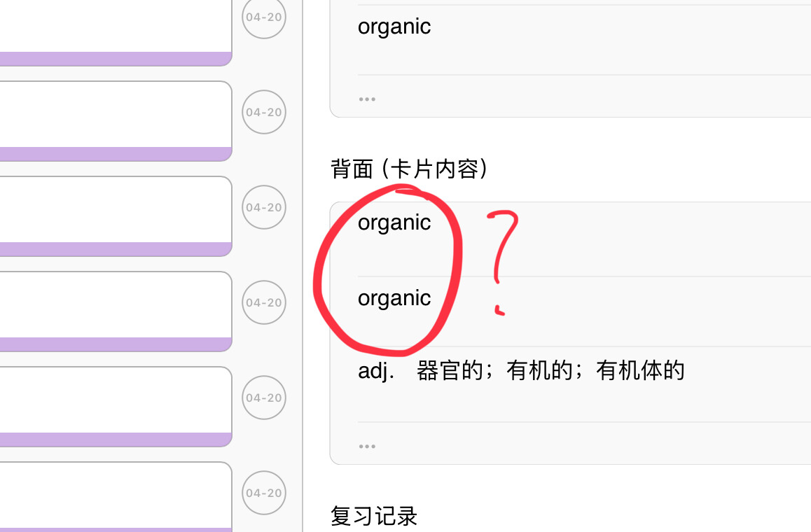Click the third 04-20 circular date badge
Screen dimensions: 811x532
[x=264, y=207]
